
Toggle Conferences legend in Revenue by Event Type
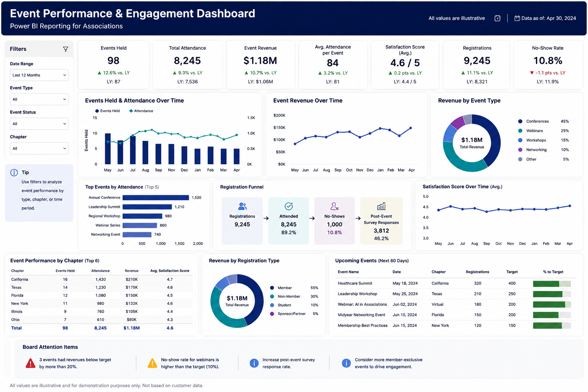(534, 121)
